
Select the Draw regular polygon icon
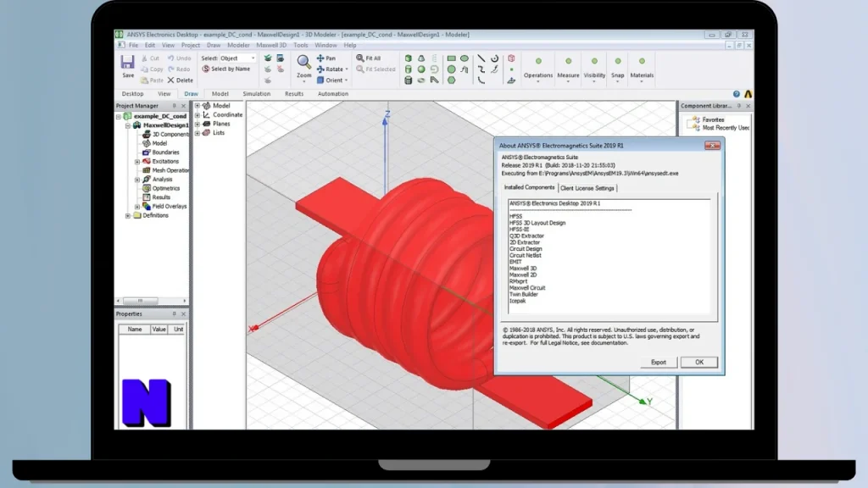tap(452, 80)
